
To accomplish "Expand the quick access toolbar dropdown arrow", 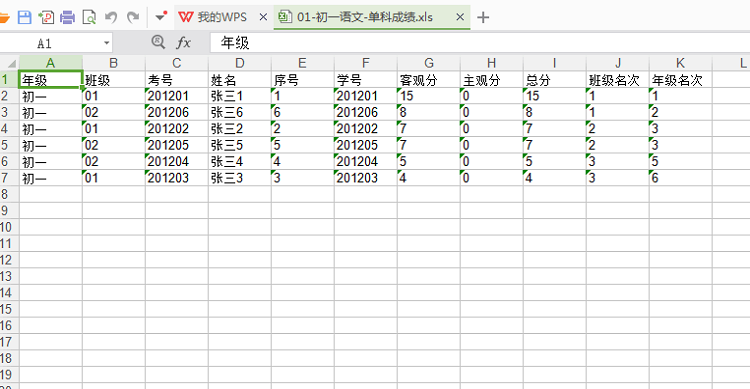I will [x=160, y=18].
